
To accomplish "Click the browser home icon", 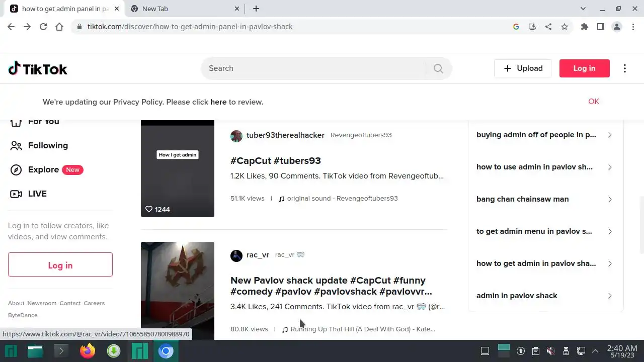I will (x=59, y=27).
